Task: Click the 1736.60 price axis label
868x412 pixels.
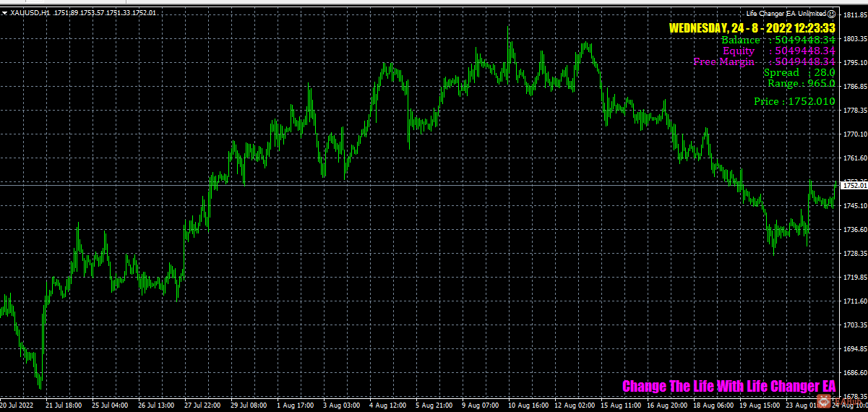Action: pyautogui.click(x=854, y=229)
